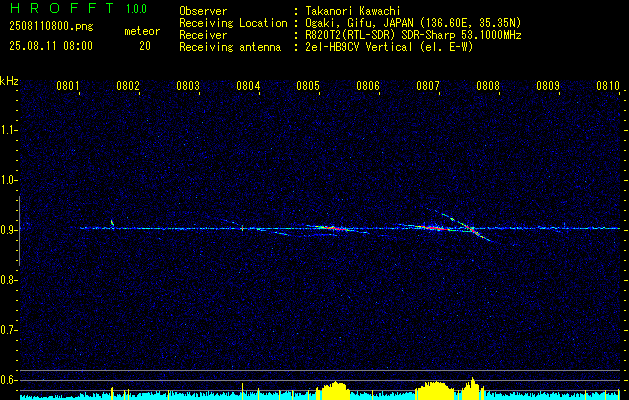Viewport: 629px width, 400px height.
Task: Click time marker 0809
Action: (548, 86)
